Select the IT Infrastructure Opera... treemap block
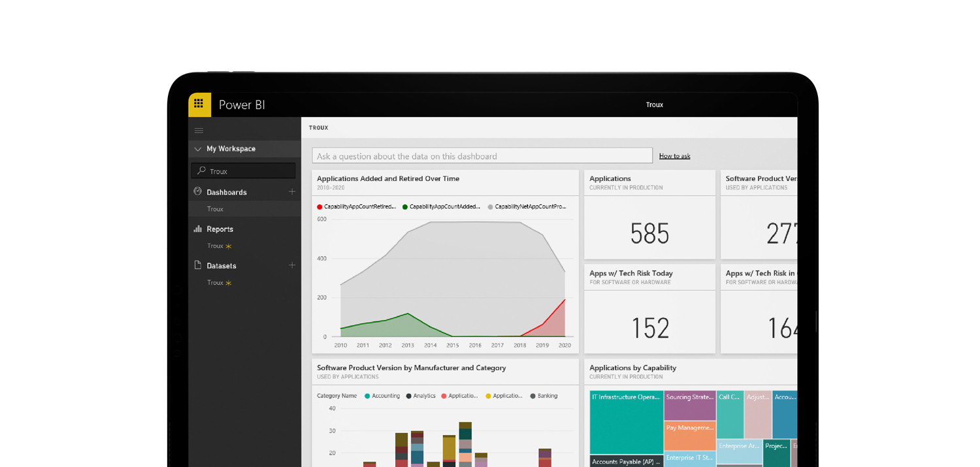The image size is (980, 467). coord(627,423)
